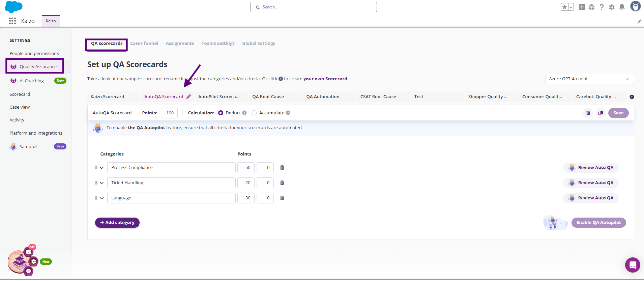Screen dimensions: 644x281
Task: Open the Azure GPT-4o mini model dropdown
Action: (589, 79)
